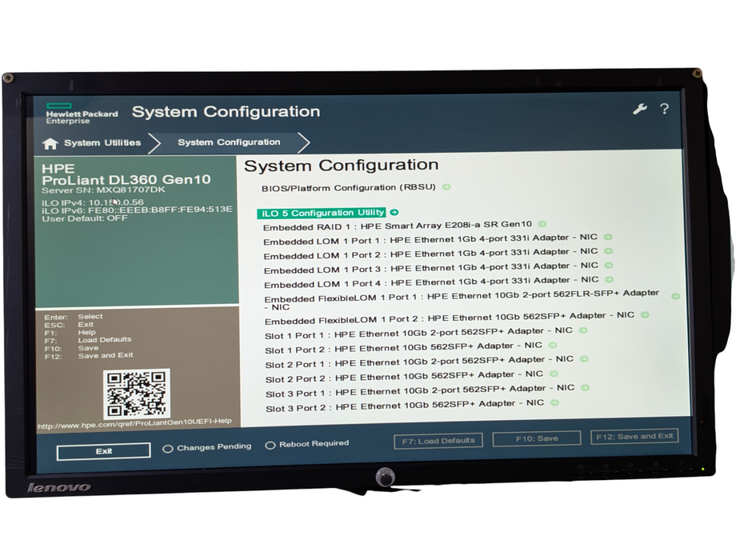The image size is (744, 560).
Task: Click the F7: Load Defaults button
Action: 438,441
